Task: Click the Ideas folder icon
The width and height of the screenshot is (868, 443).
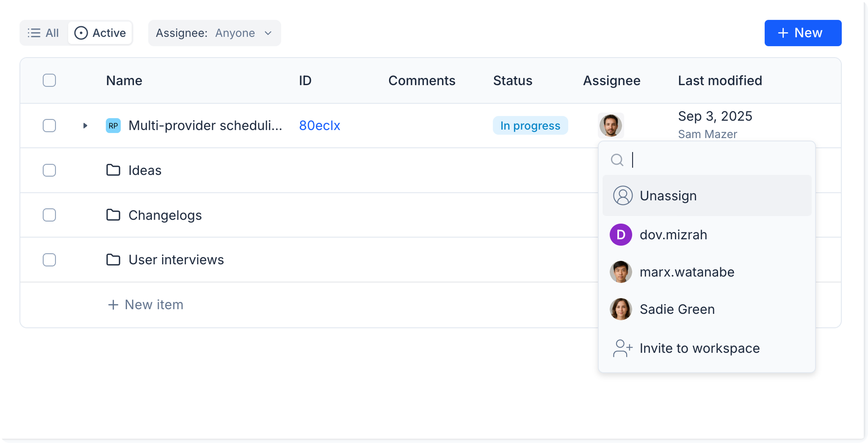Action: [x=113, y=170]
